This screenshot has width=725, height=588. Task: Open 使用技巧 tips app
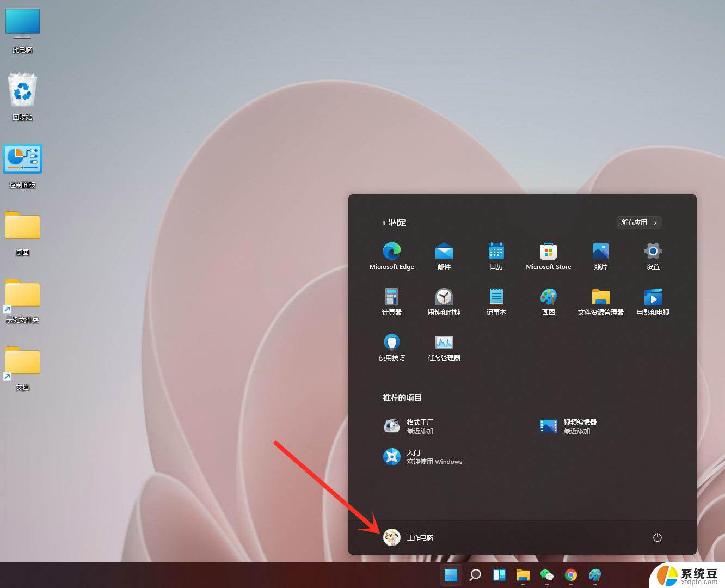coord(392,347)
